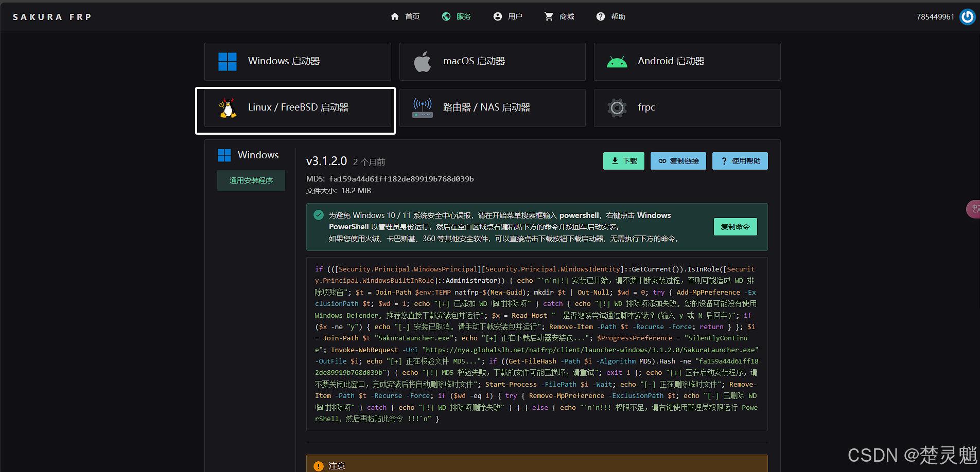Click the 复制链接 copy link button

coord(678,161)
